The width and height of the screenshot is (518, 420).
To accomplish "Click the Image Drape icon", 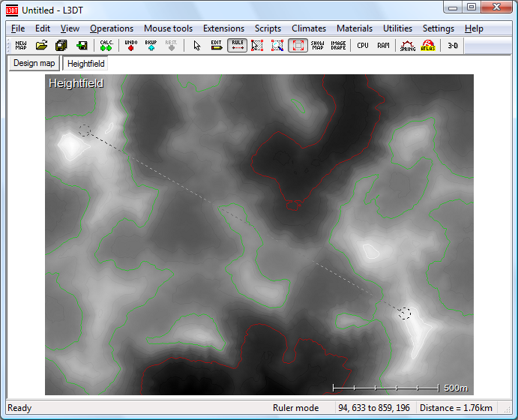I will [338, 45].
